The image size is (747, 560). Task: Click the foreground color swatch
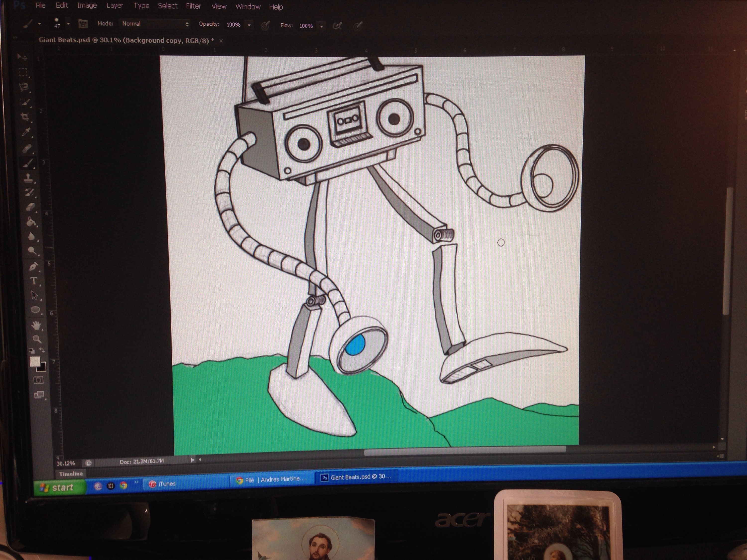pyautogui.click(x=35, y=362)
